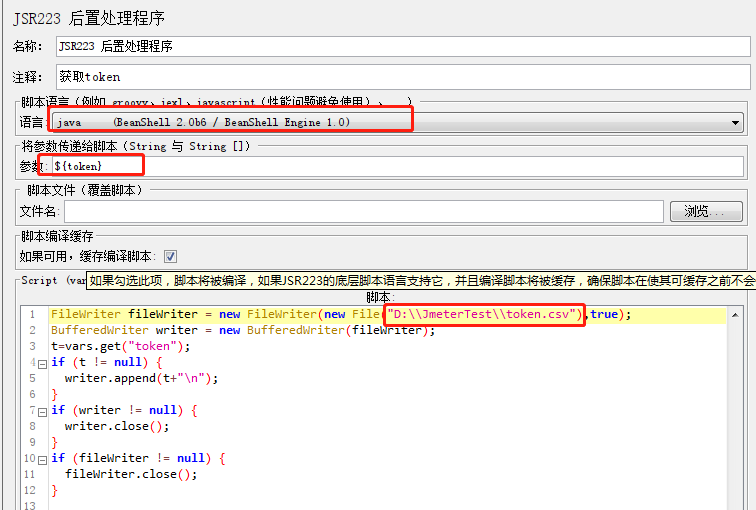Viewport: 756px width, 510px height.
Task: Collapse the code fold at line 7
Action: (42, 412)
